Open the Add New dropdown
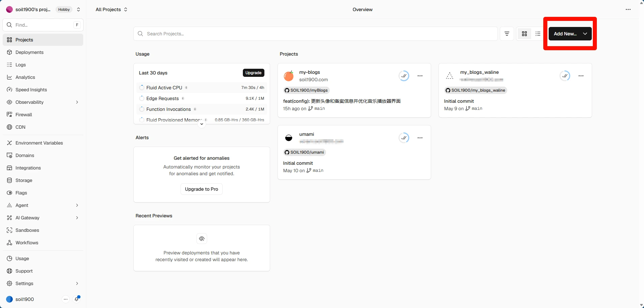This screenshot has width=644, height=308. pos(570,34)
